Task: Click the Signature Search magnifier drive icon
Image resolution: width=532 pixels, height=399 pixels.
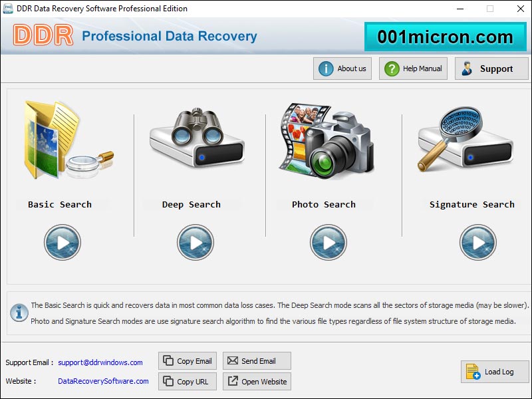Action: tap(465, 138)
